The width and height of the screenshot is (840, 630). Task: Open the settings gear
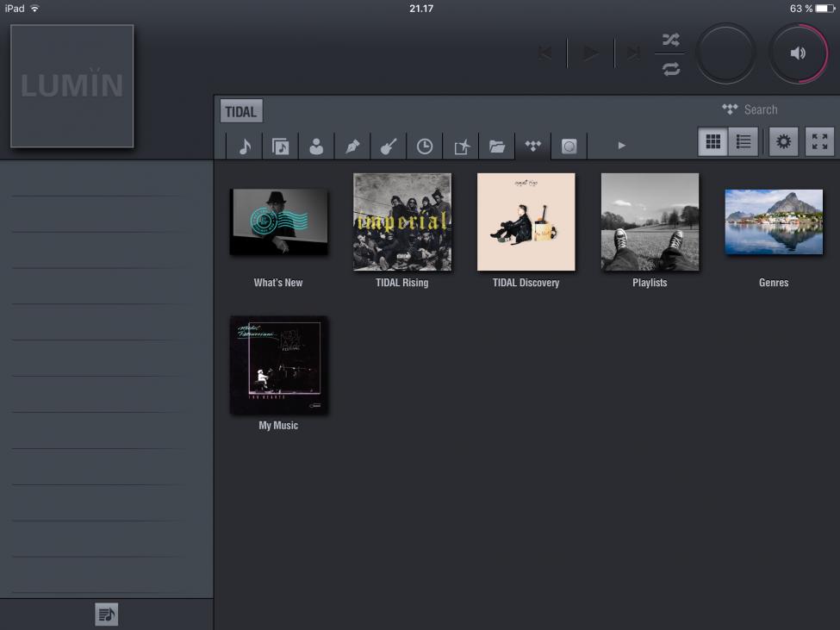783,141
